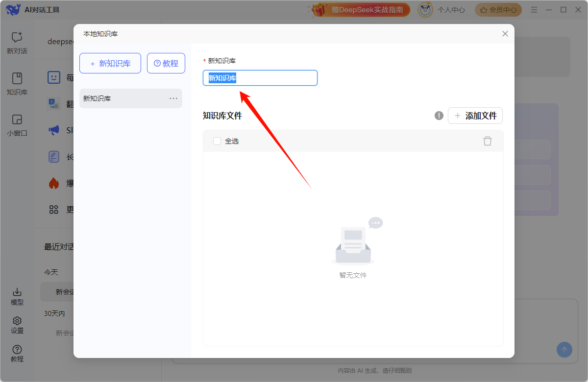This screenshot has width=588, height=382.
Task: Toggle the 全选 checkbox
Action: pos(217,141)
